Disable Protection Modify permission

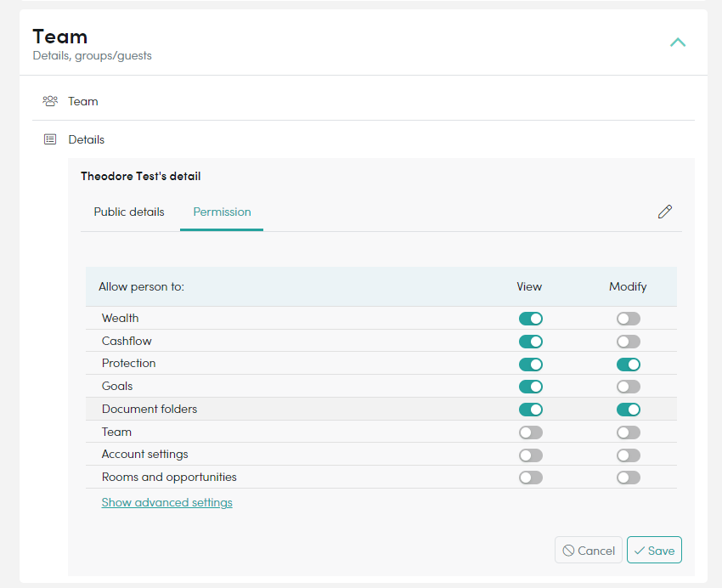click(629, 365)
